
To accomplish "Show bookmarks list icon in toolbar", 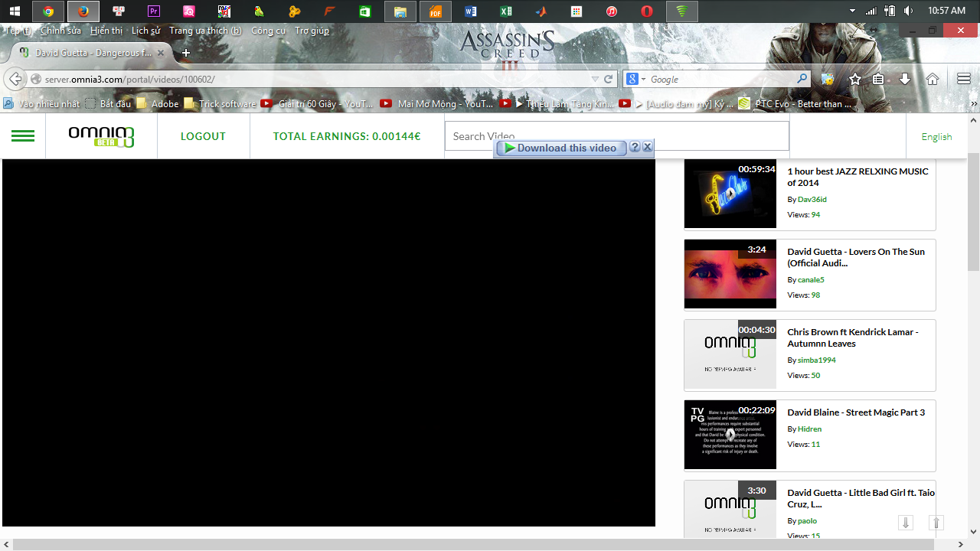I will [x=879, y=79].
